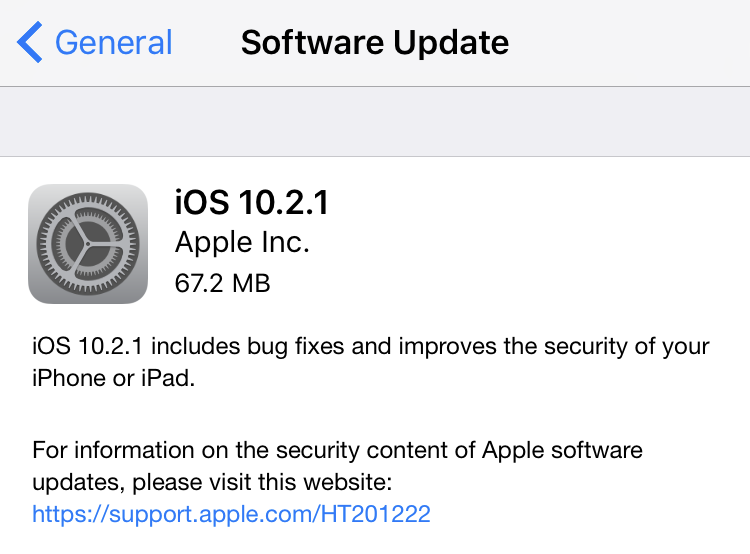This screenshot has height=554, width=750.
Task: Click the line starting 'For information on the security content'
Action: tap(337, 450)
